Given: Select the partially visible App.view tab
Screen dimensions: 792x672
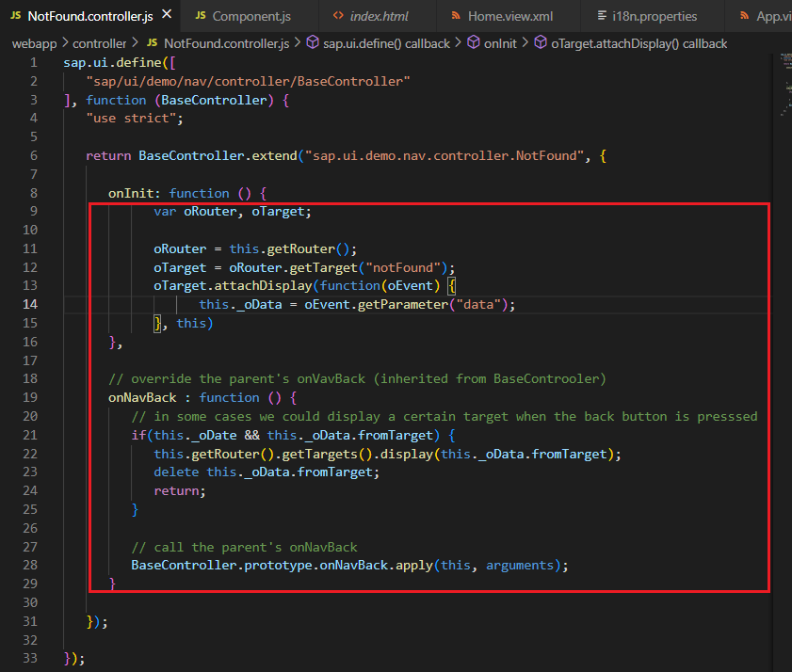Looking at the screenshot, I should click(x=759, y=16).
